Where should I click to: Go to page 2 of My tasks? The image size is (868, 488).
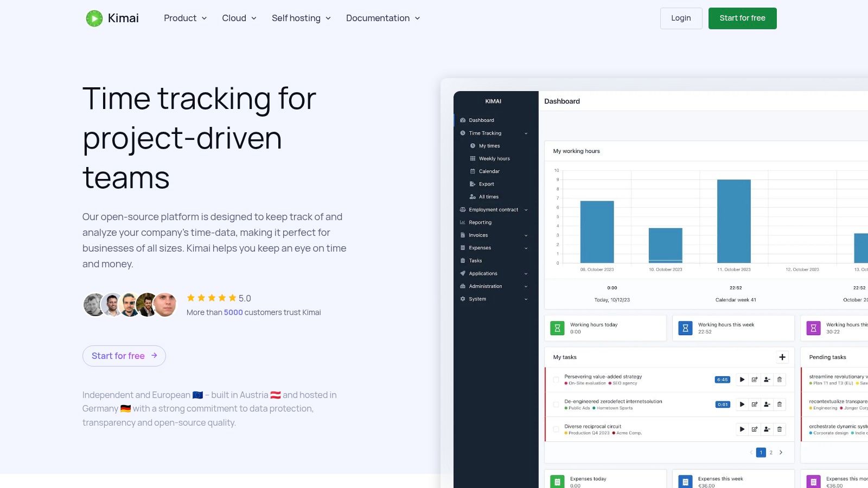point(770,452)
